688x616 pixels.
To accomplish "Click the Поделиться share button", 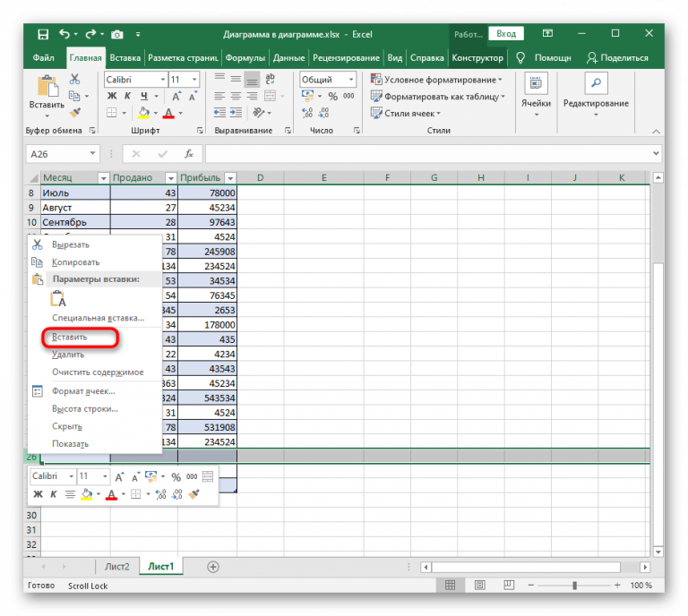I will (x=616, y=57).
